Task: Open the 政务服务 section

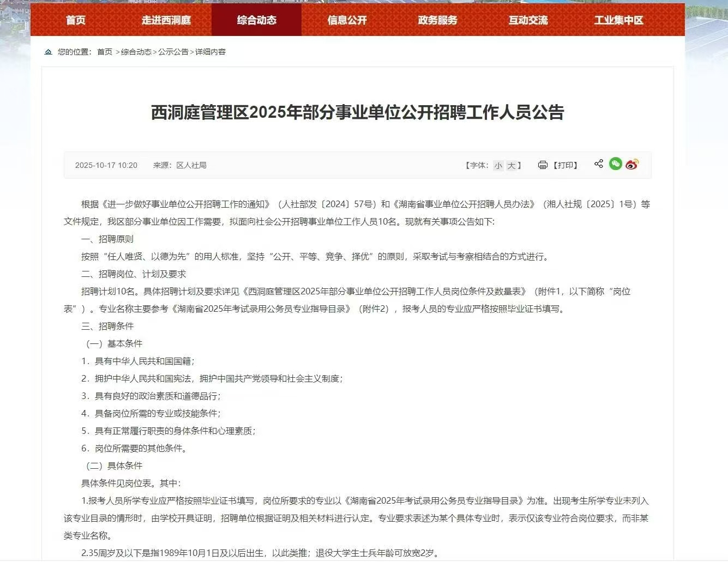Action: [437, 20]
